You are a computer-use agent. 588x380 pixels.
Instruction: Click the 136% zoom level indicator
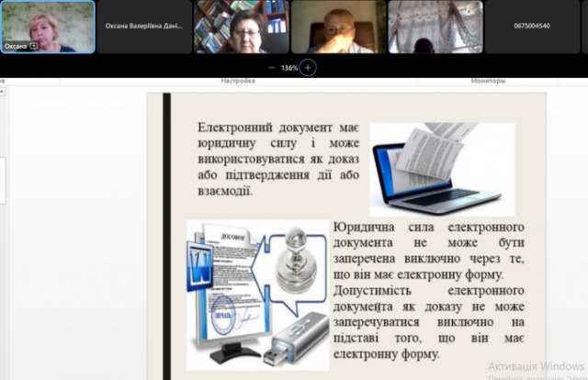pos(289,67)
